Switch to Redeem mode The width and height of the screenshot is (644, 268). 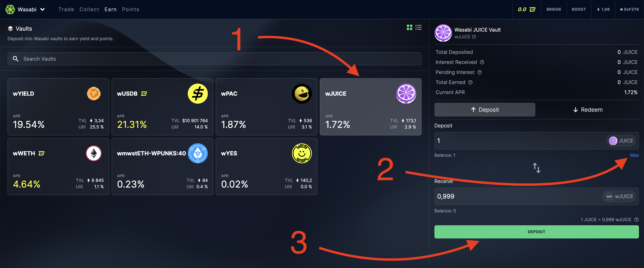(x=587, y=110)
